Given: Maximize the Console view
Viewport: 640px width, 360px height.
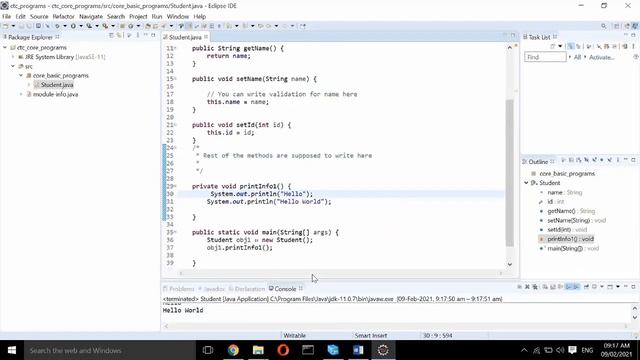Looking at the screenshot, I should (x=633, y=287).
